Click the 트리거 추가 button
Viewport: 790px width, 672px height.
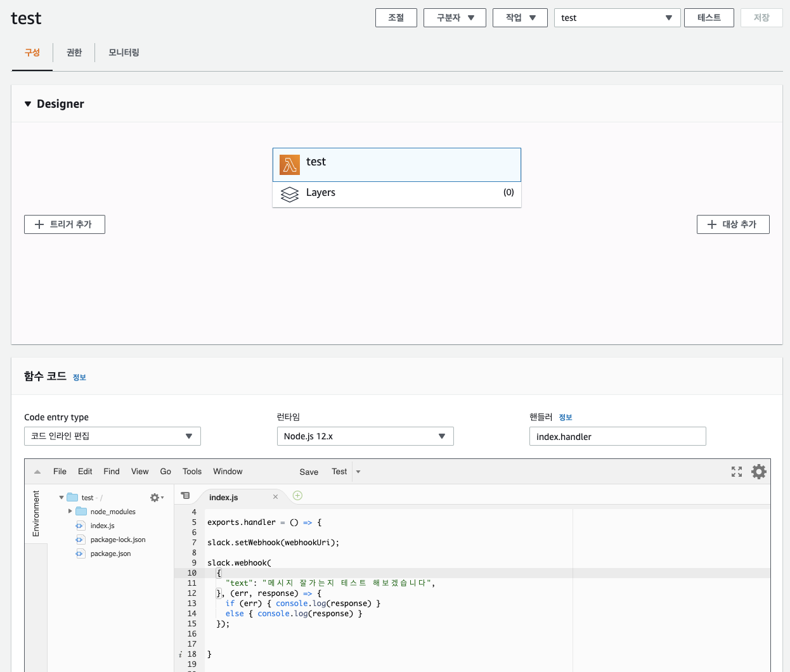point(65,224)
